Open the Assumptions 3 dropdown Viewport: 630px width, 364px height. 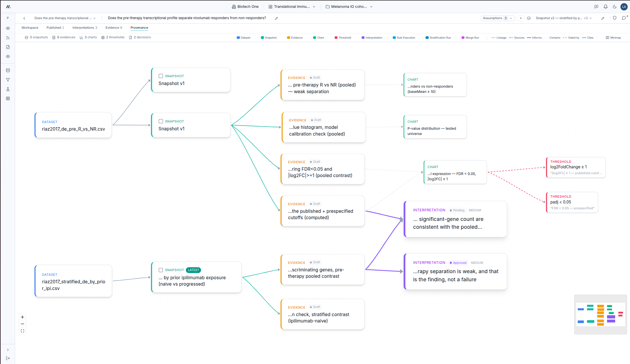(498, 18)
